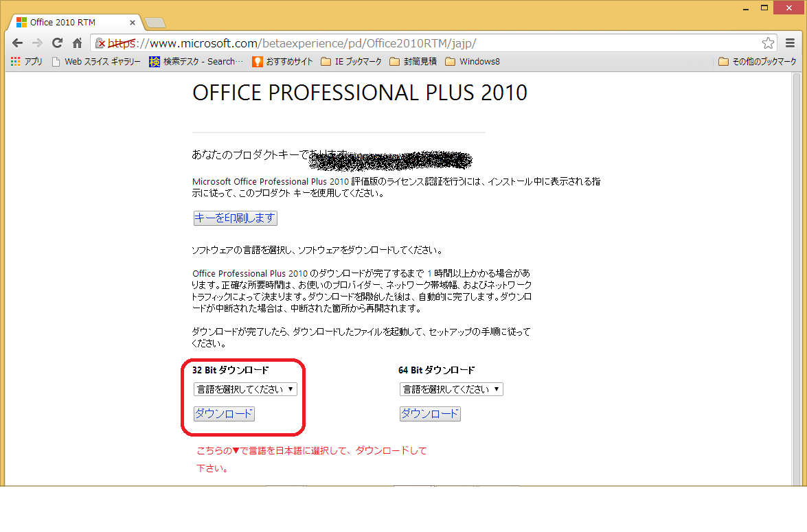The height and width of the screenshot is (532, 807).
Task: Expand the 64 Bit language dropdown
Action: 451,389
